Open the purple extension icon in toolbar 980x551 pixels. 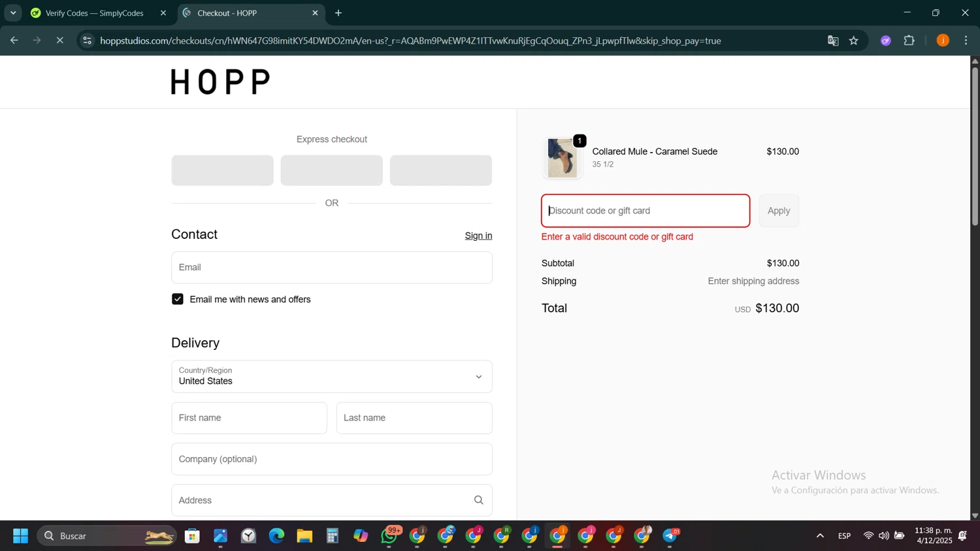point(886,40)
